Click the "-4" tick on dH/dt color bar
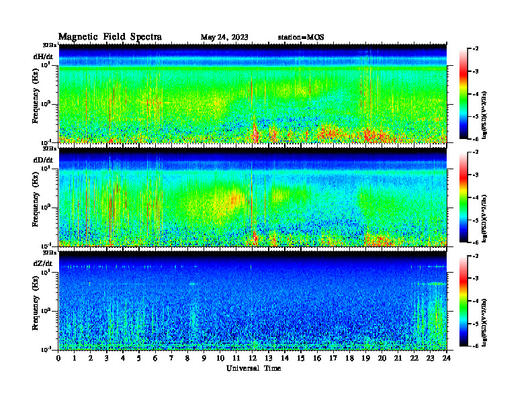This screenshot has width=532, height=411. tap(476, 94)
